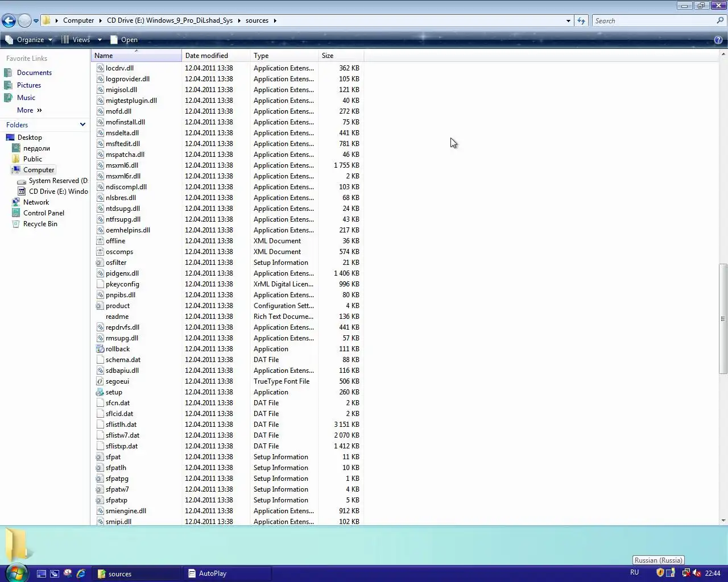Click the Forward navigation arrow
Screen dimensions: 728x582
click(x=24, y=21)
